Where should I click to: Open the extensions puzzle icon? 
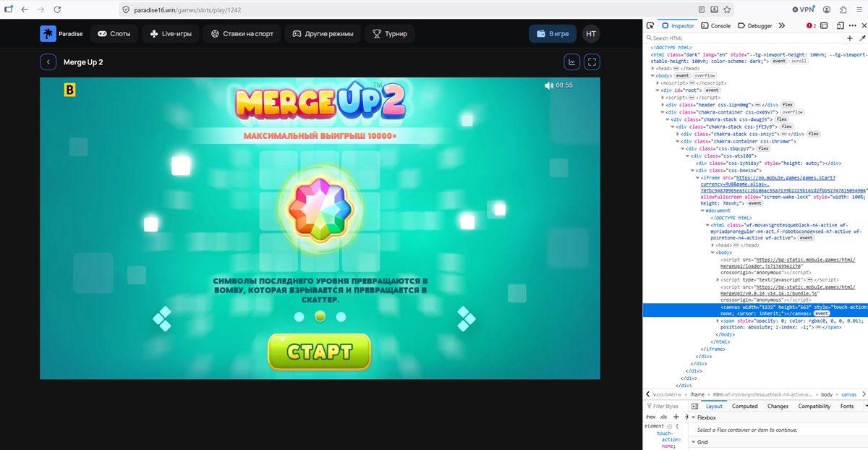pyautogui.click(x=843, y=9)
